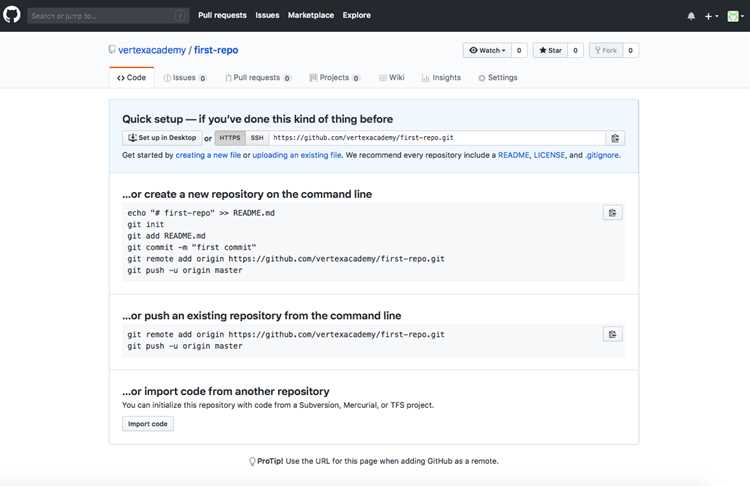Viewport: 750px width, 486px height.
Task: Open the .gitignore link
Action: tap(602, 155)
